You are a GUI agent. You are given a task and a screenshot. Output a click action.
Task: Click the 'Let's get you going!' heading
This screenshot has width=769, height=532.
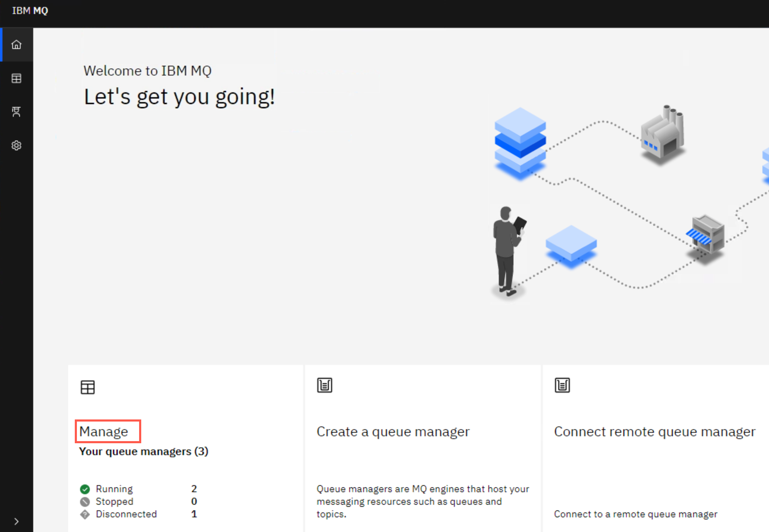tap(179, 97)
